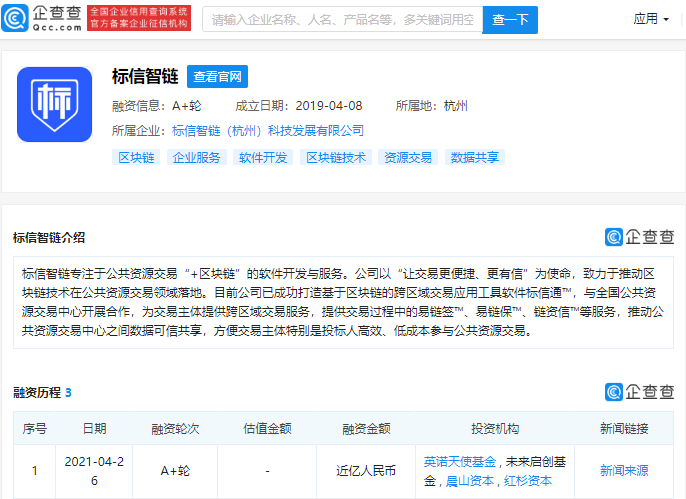Click the 估值金额 column header
The height and width of the screenshot is (499, 686).
[267, 429]
